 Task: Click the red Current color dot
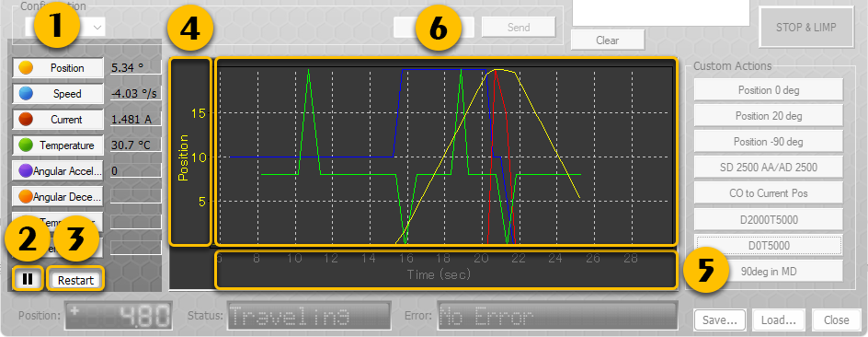click(26, 120)
